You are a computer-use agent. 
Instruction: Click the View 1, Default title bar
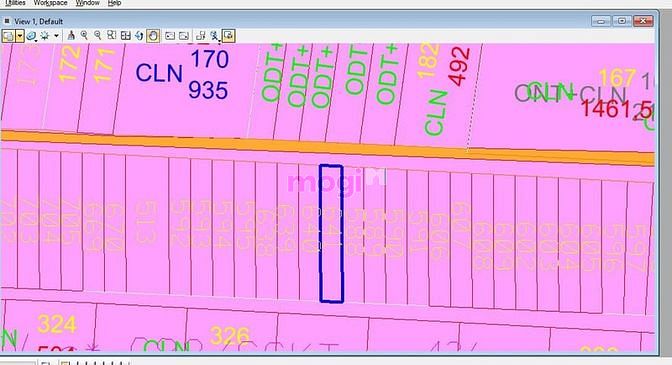(x=328, y=21)
